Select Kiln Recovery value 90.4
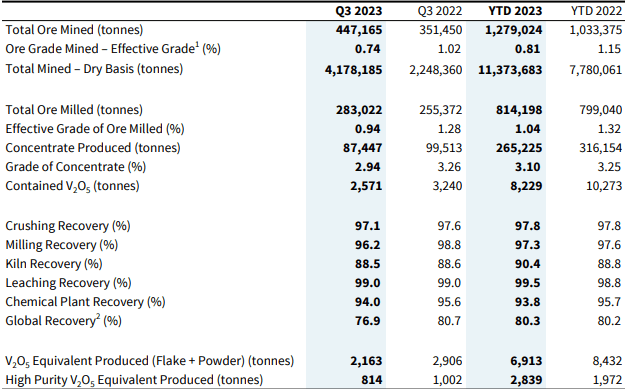The height and width of the screenshot is (389, 625). pyautogui.click(x=527, y=264)
